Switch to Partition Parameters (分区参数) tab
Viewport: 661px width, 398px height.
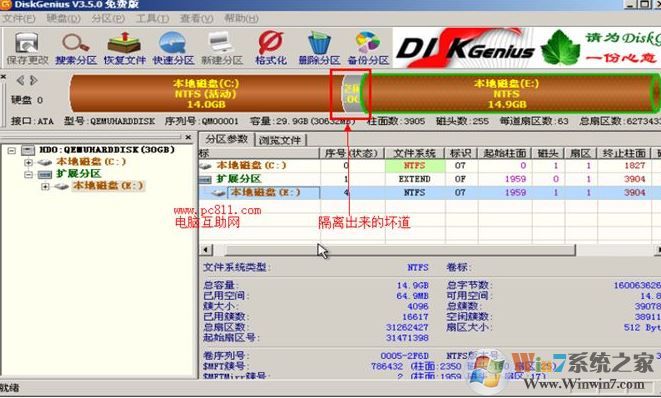point(226,139)
